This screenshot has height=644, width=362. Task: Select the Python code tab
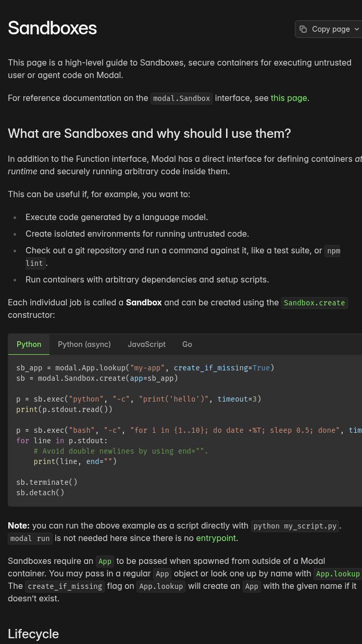pyautogui.click(x=29, y=344)
